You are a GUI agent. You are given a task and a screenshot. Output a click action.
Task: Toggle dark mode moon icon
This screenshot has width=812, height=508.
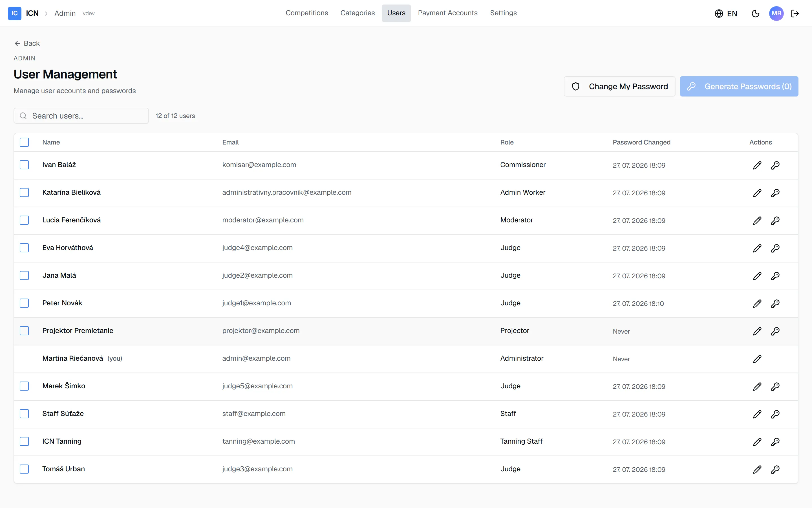pos(755,14)
